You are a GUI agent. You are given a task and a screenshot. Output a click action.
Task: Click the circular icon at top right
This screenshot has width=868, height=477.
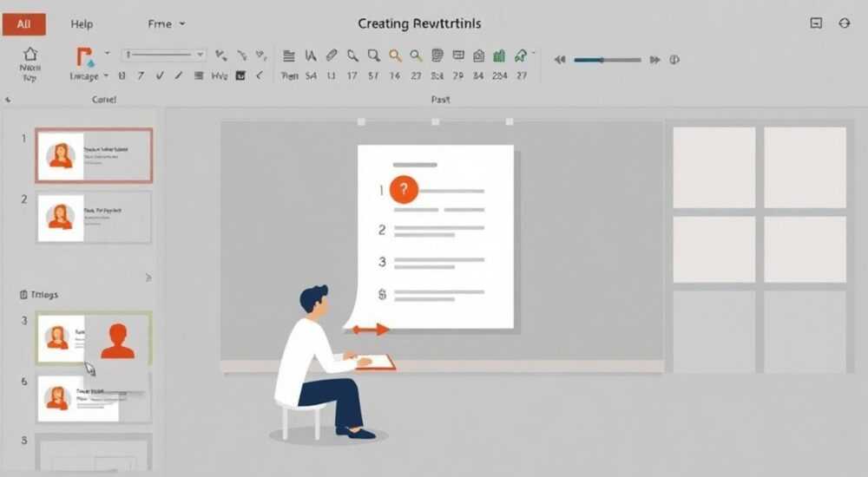click(x=845, y=23)
